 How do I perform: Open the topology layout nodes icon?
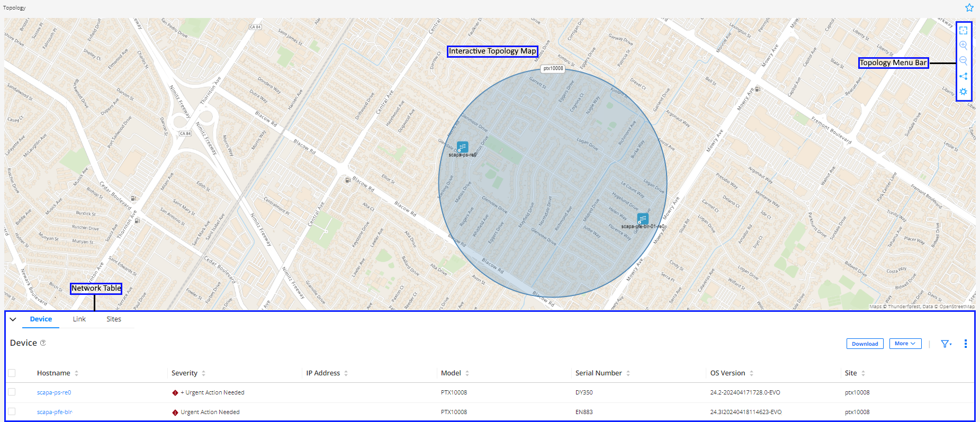coord(963,76)
